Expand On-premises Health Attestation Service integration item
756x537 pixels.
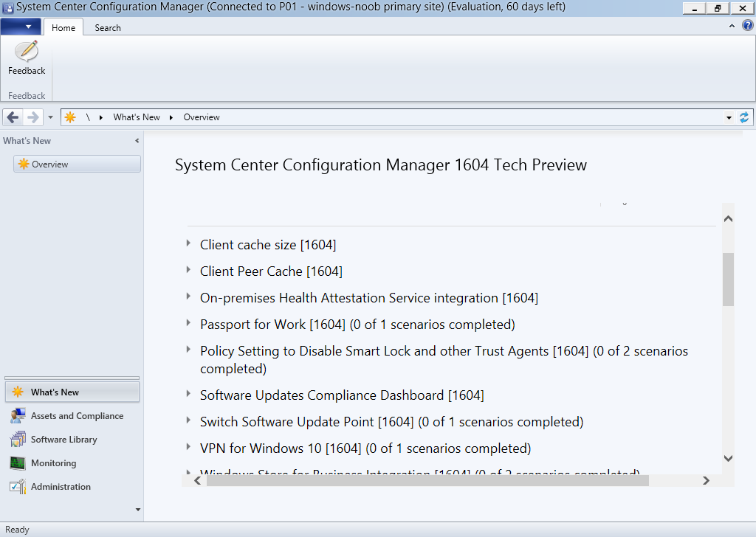(x=188, y=297)
